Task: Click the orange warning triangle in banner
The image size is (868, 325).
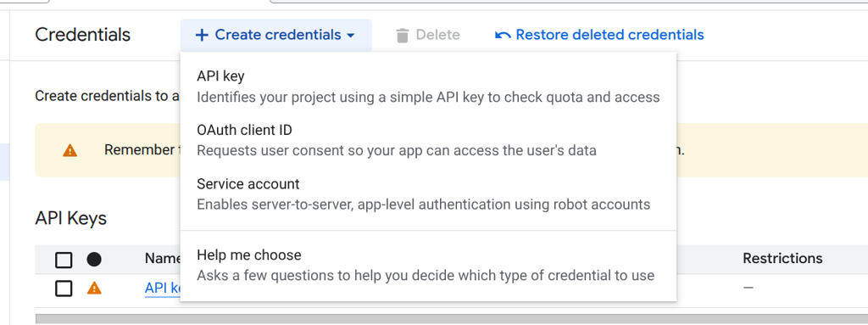Action: [x=70, y=150]
